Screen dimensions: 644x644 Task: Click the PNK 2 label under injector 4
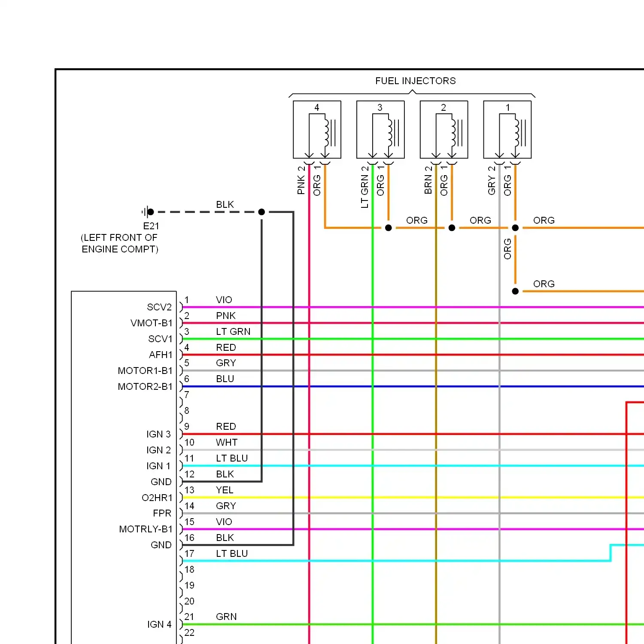click(301, 180)
